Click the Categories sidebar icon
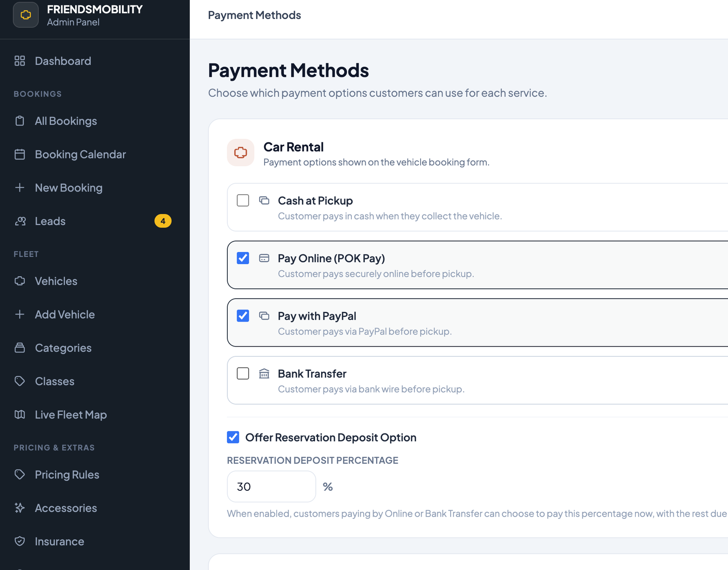This screenshot has width=728, height=570. point(20,348)
